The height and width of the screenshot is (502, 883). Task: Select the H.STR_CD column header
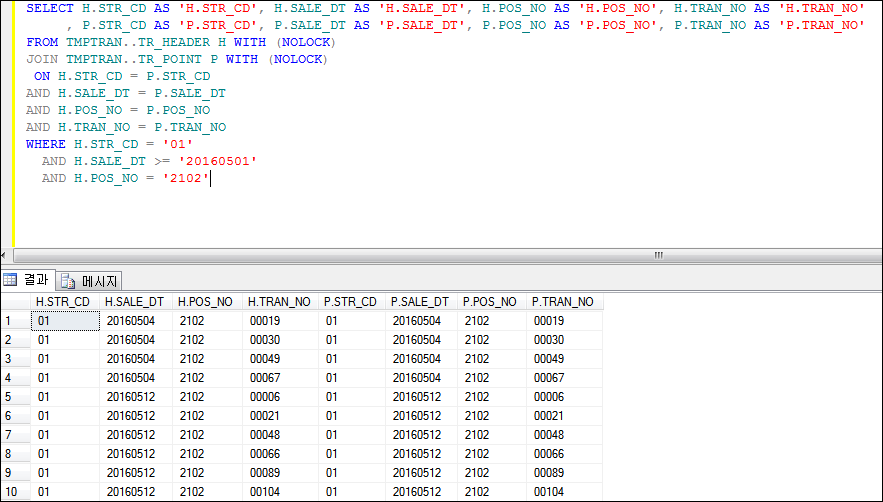(64, 302)
